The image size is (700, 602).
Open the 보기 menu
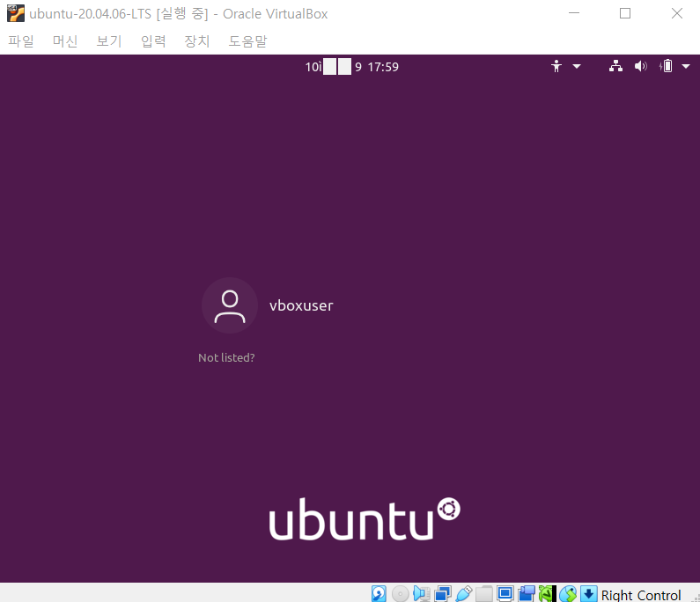pyautogui.click(x=109, y=41)
